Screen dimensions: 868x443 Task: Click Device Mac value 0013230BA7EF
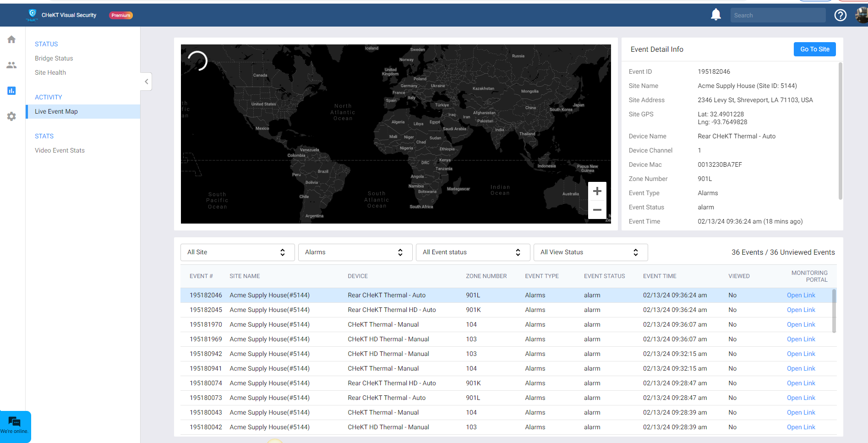(720, 164)
